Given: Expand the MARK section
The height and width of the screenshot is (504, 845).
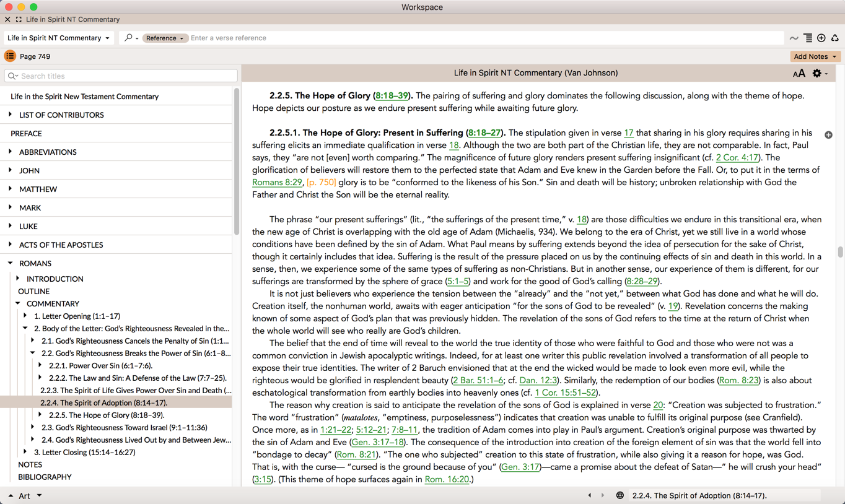Looking at the screenshot, I should pyautogui.click(x=10, y=207).
